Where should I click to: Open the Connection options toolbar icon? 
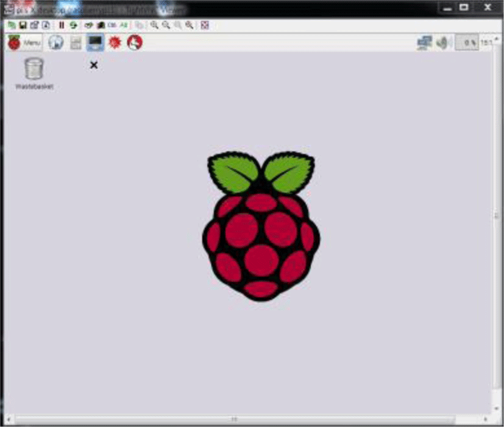pyautogui.click(x=34, y=25)
